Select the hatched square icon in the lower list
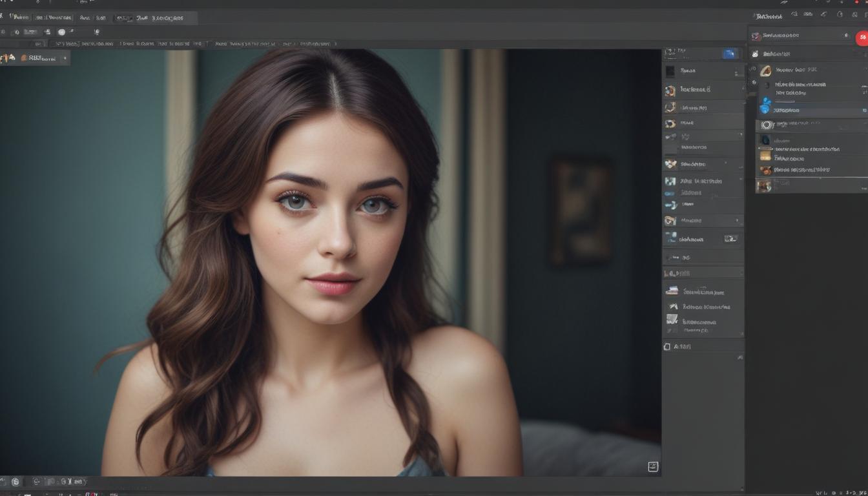This screenshot has width=868, height=496. pyautogui.click(x=672, y=319)
